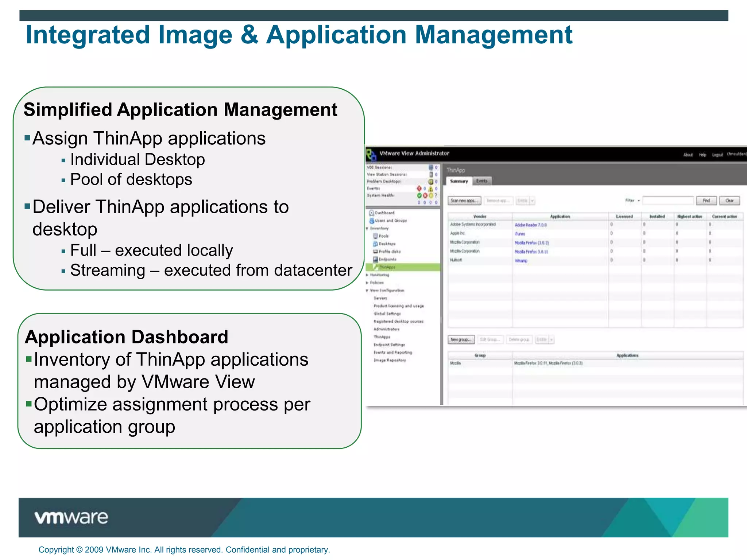Collapse the Inventory tree section
The image size is (747, 560).
click(367, 229)
